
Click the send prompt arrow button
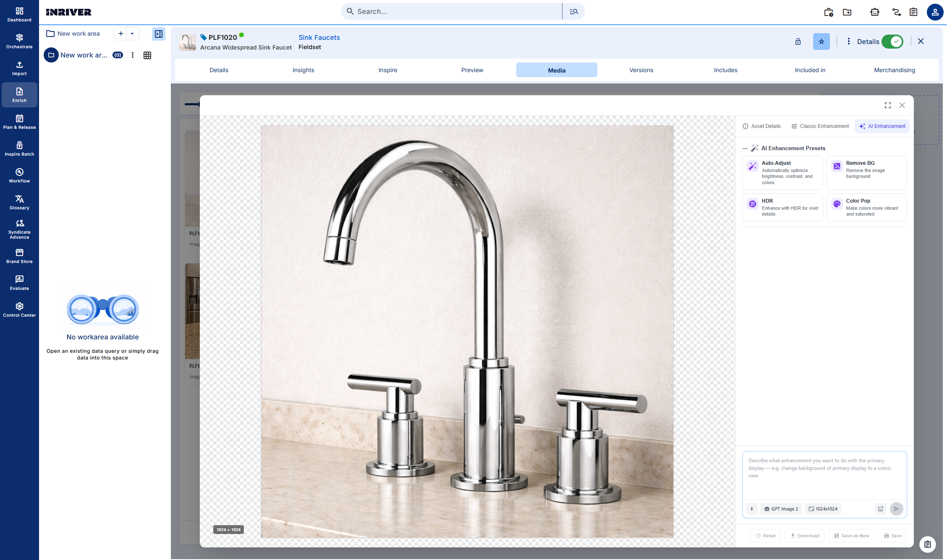(896, 509)
